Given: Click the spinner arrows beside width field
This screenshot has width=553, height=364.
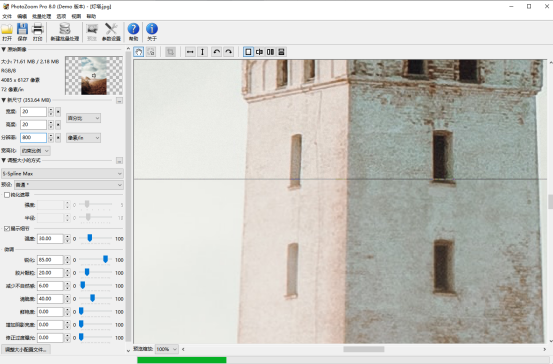Looking at the screenshot, I should pyautogui.click(x=51, y=112).
